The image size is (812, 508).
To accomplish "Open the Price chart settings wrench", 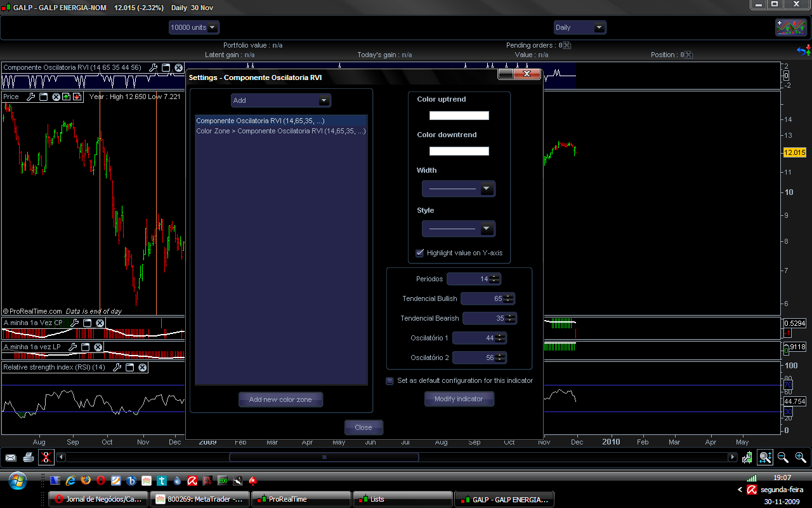I will (x=30, y=97).
